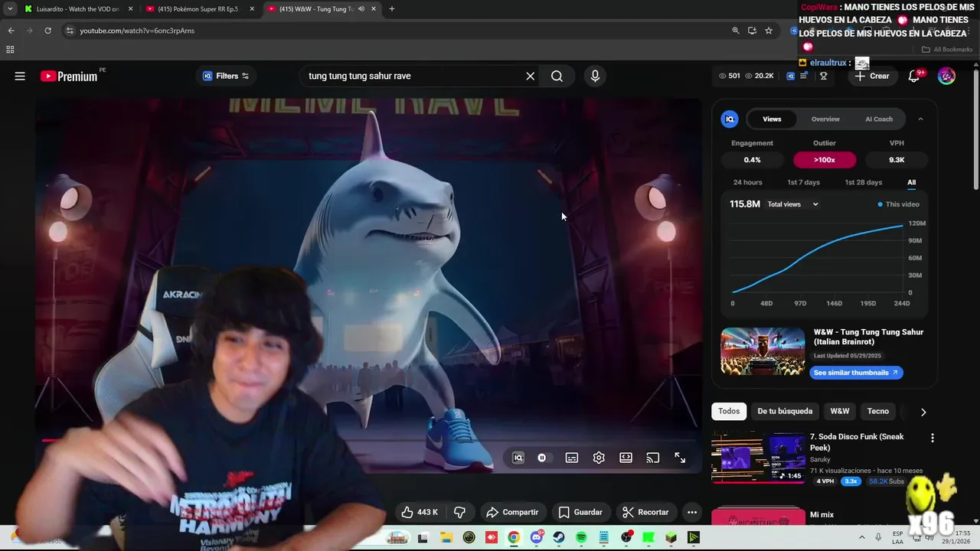Bookmark this page with the star
Image resolution: width=980 pixels, height=551 pixels.
tap(769, 31)
